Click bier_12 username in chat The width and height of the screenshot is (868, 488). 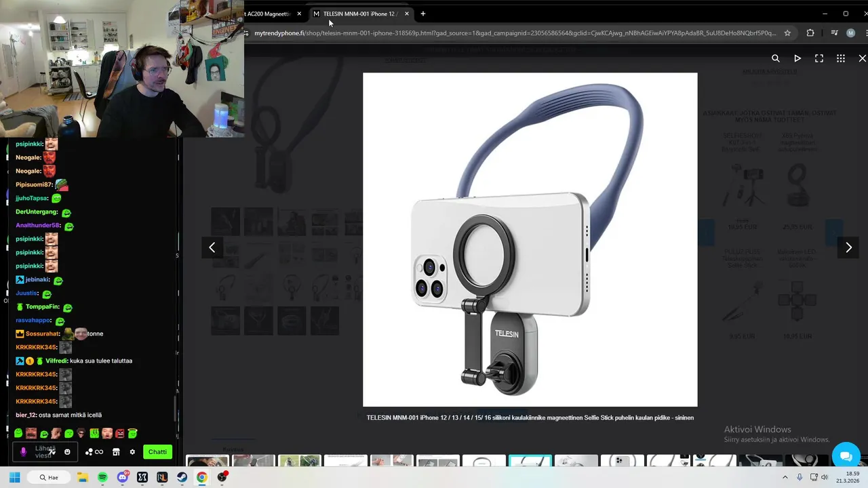pos(26,415)
